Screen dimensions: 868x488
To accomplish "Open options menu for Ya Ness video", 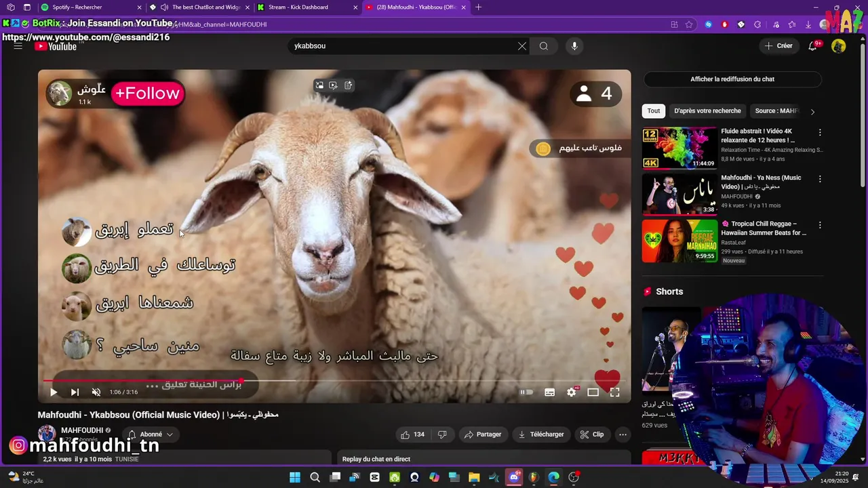I will click(x=820, y=180).
